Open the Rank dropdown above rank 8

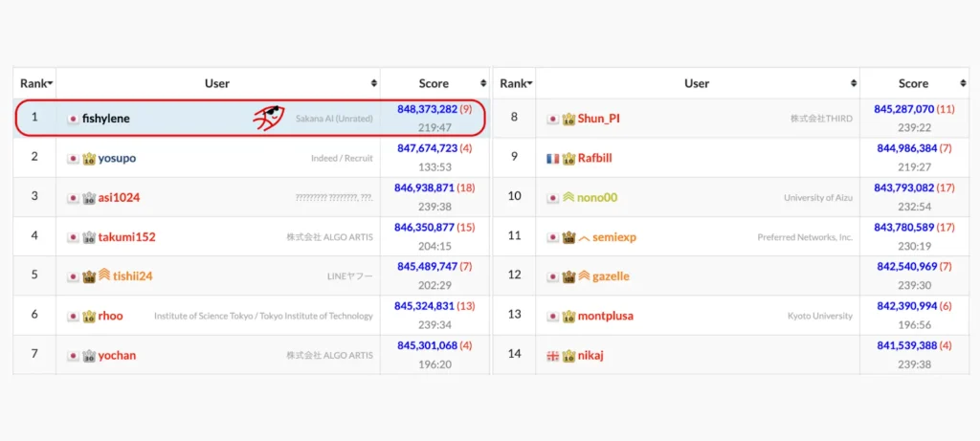point(517,83)
